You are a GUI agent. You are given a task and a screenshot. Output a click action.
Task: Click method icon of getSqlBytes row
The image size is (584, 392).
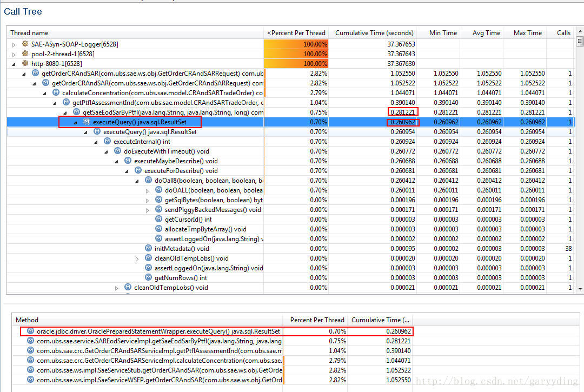point(158,200)
